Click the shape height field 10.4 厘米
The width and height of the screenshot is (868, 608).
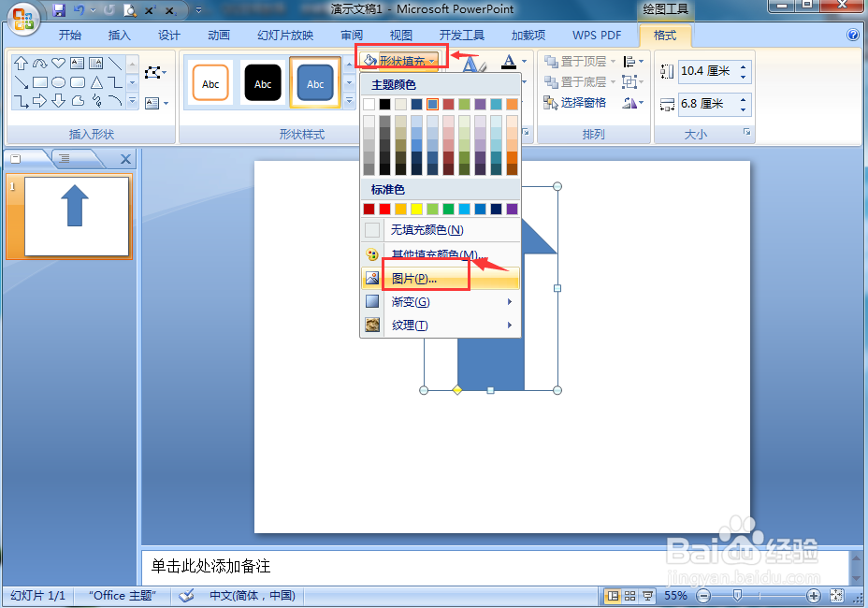(x=709, y=71)
